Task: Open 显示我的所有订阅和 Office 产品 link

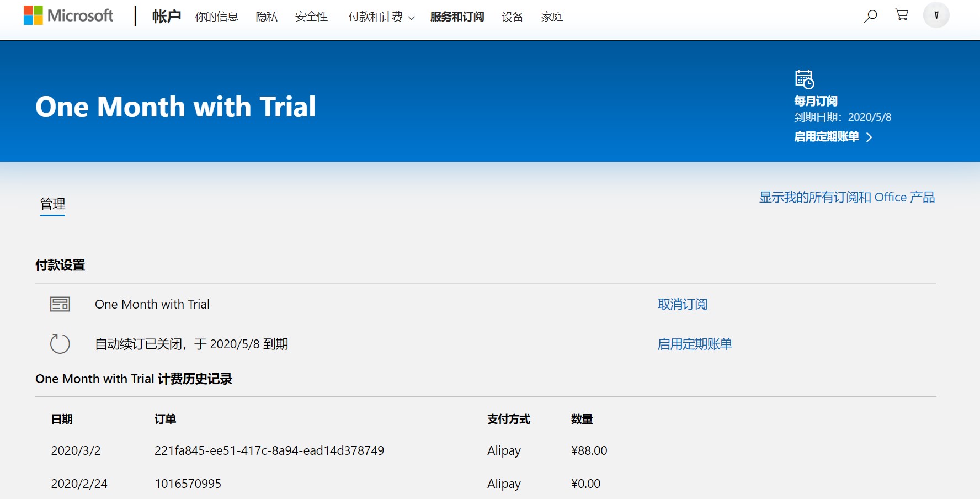Action: tap(847, 197)
